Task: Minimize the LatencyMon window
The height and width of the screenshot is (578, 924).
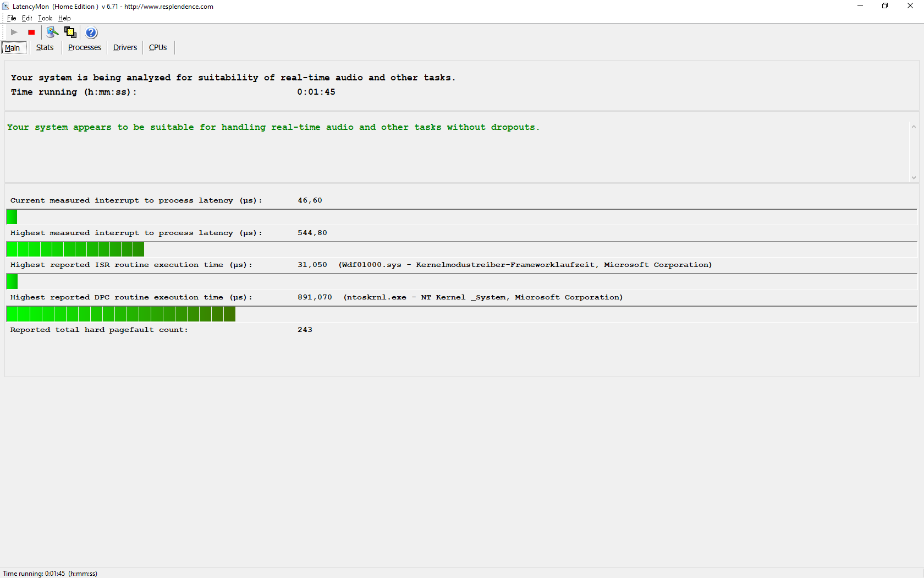Action: click(860, 6)
